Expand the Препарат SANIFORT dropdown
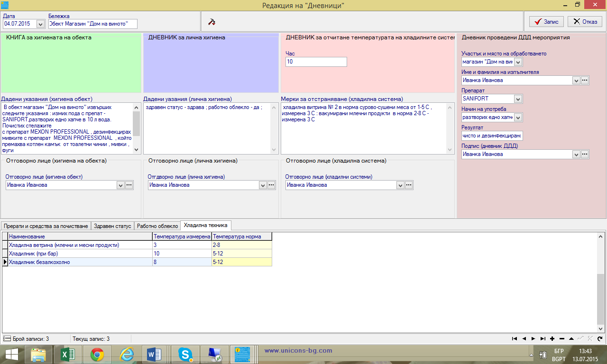 518,99
